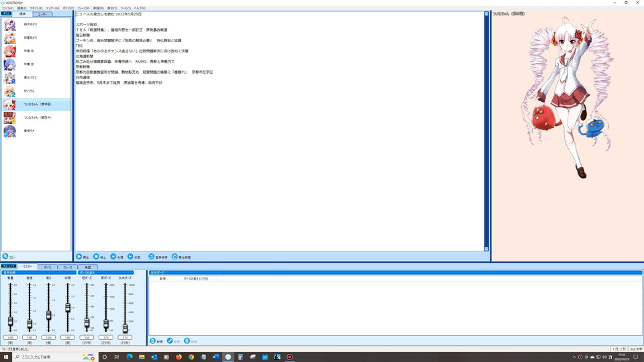Click the 短ポーズ slider handle

pyautogui.click(x=87, y=323)
